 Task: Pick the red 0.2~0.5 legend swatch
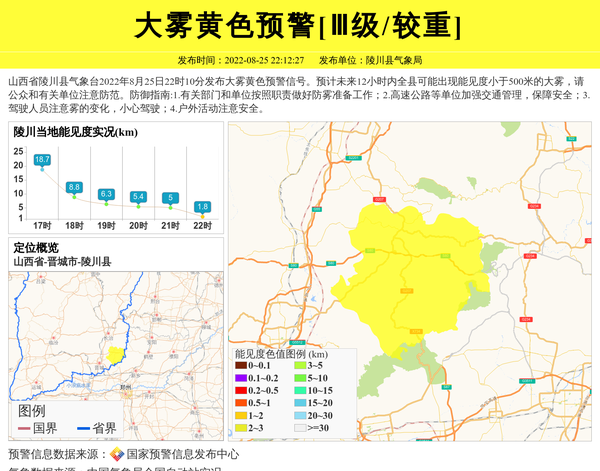(x=241, y=390)
